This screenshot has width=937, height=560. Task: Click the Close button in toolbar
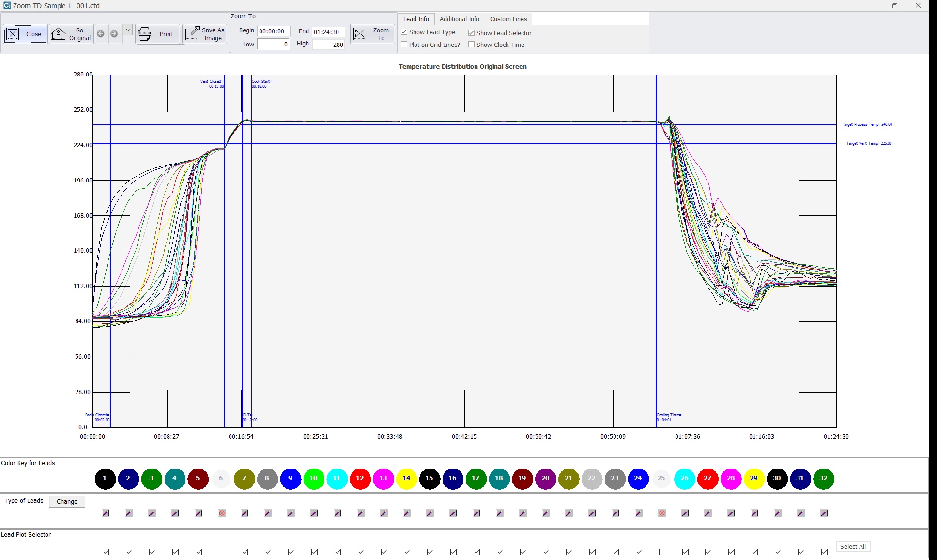click(x=25, y=34)
